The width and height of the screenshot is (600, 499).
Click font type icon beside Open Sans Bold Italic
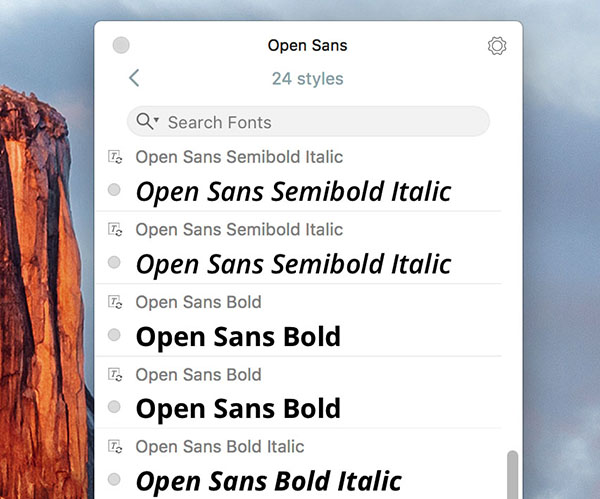115,446
